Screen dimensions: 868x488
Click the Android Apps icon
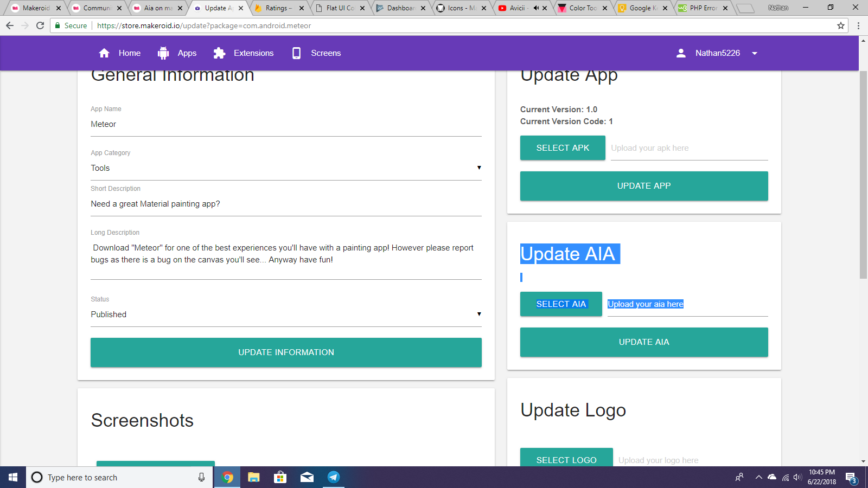(163, 53)
